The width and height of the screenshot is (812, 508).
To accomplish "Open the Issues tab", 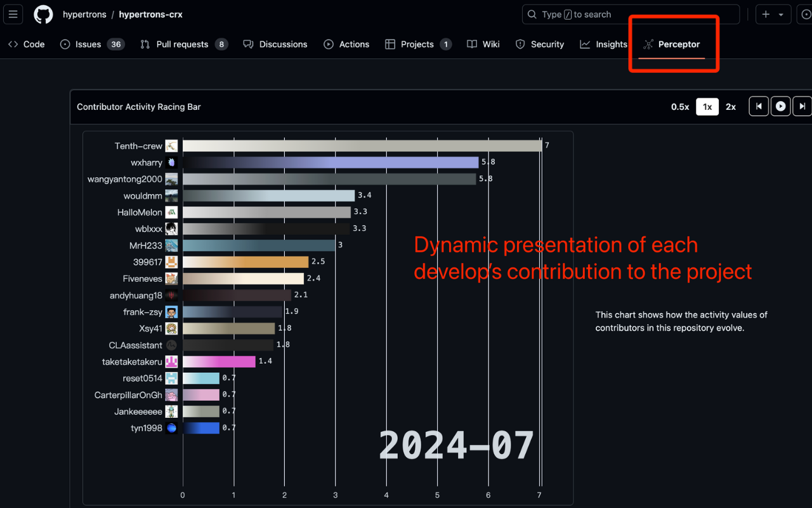I will tap(92, 44).
